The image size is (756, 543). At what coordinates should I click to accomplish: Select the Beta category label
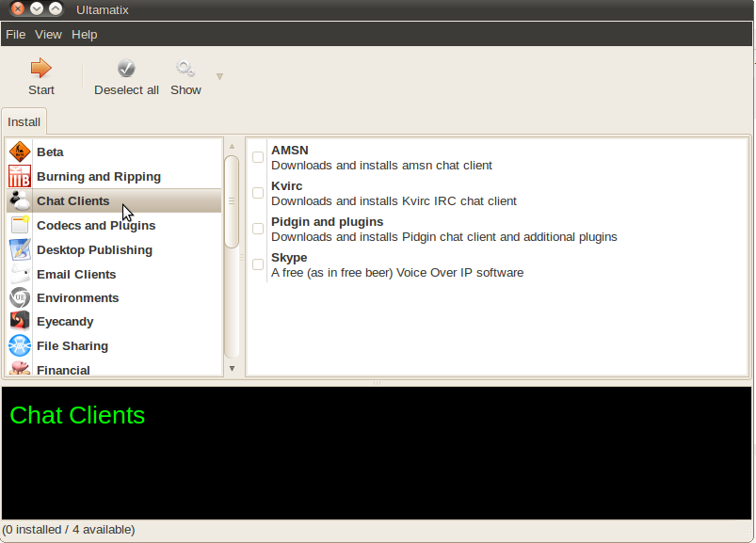50,152
